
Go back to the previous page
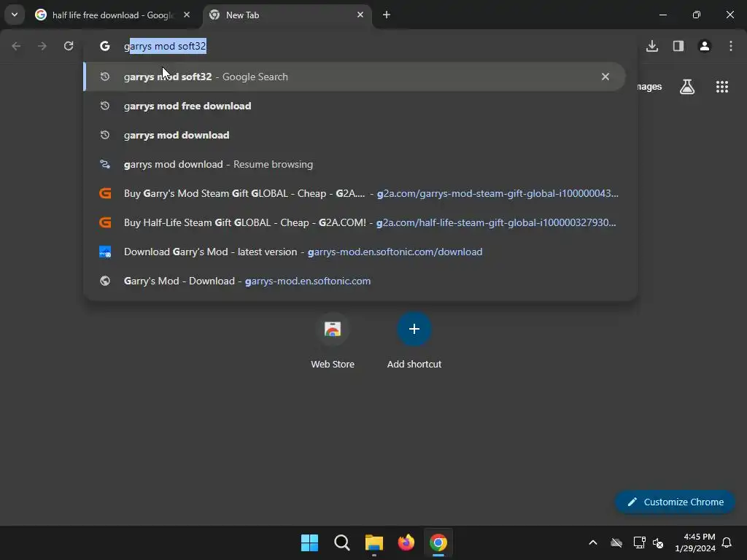16,46
